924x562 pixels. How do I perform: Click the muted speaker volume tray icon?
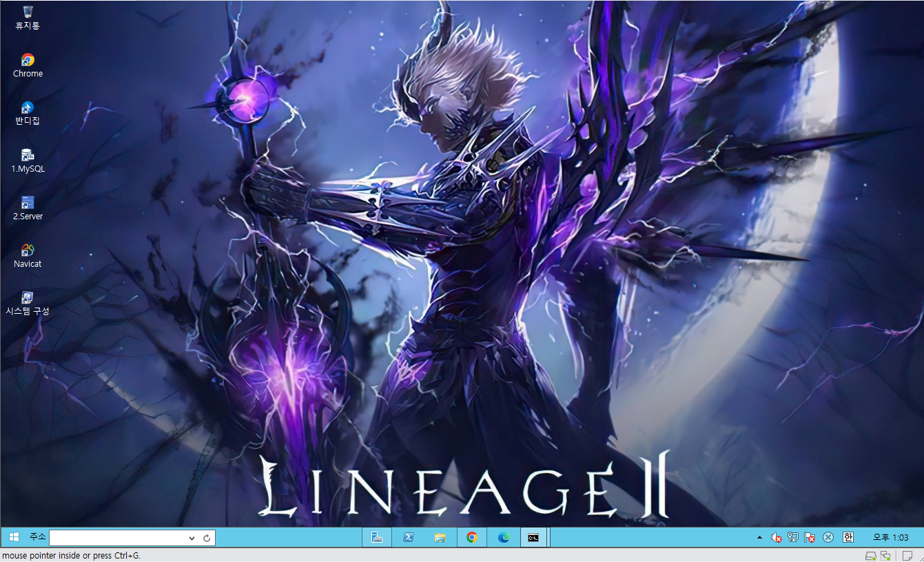pyautogui.click(x=776, y=538)
